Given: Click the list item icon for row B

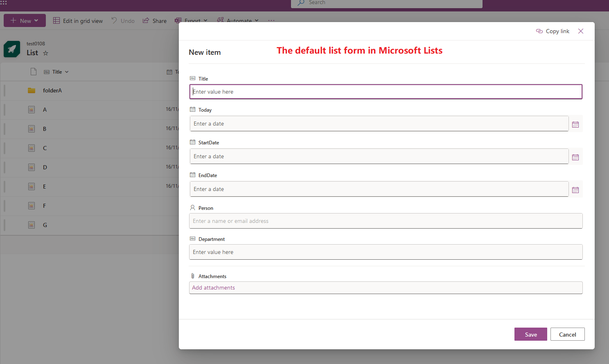Looking at the screenshot, I should tap(32, 129).
